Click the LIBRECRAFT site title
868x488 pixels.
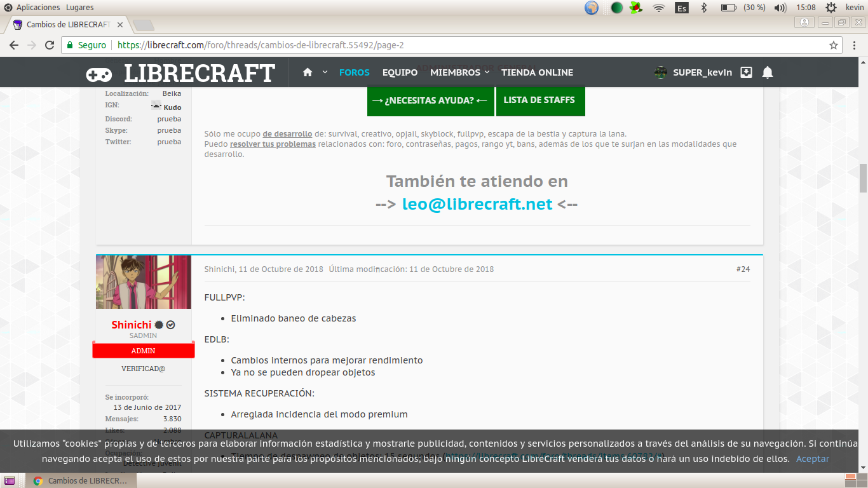coord(200,73)
